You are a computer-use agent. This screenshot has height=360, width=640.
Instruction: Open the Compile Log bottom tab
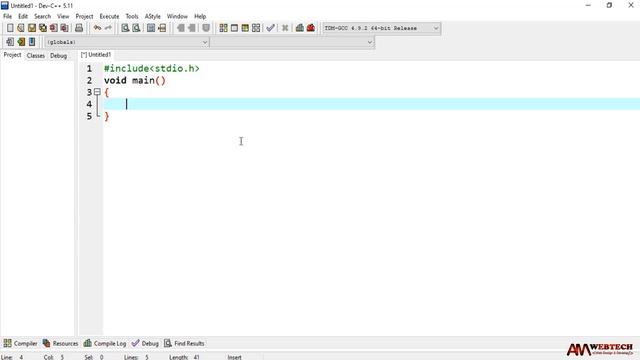coord(105,343)
